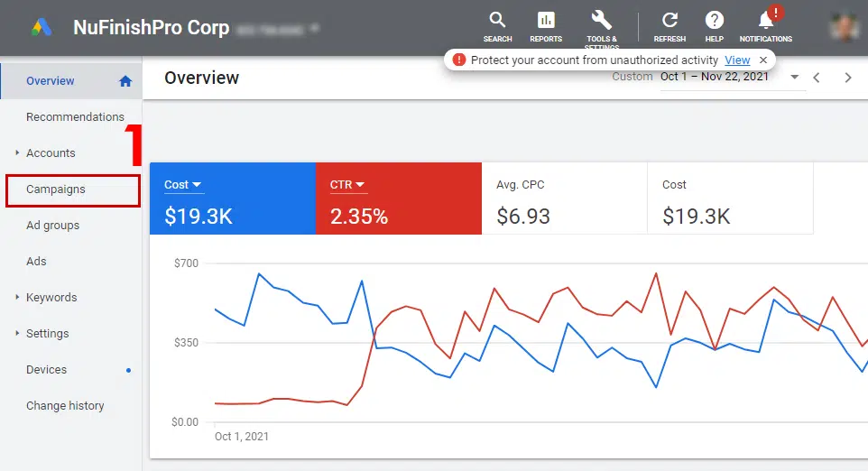Click the Overview page heading

pyautogui.click(x=201, y=78)
